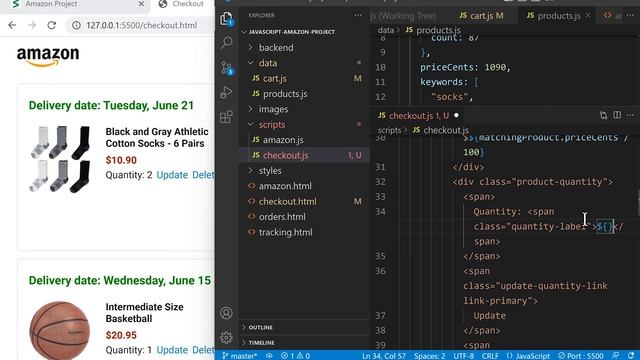This screenshot has height=360, width=640.
Task: Close the products.js editor tab
Action: click(x=588, y=16)
